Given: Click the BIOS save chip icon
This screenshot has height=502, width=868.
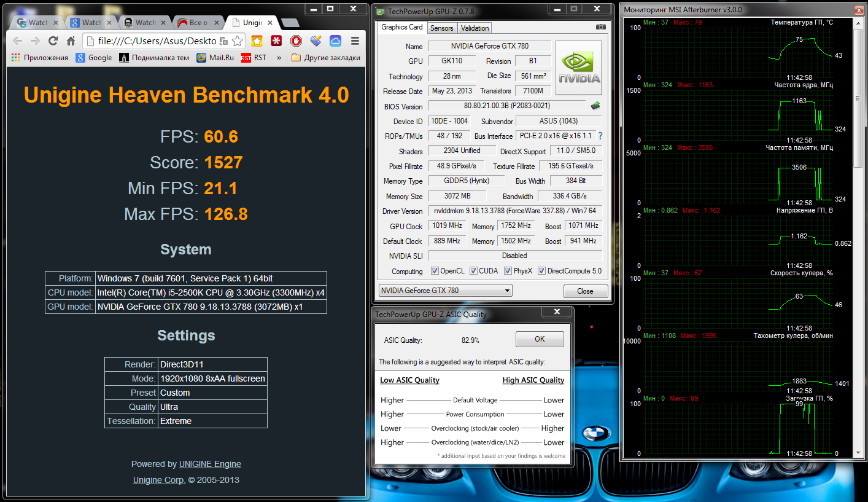Looking at the screenshot, I should [595, 106].
